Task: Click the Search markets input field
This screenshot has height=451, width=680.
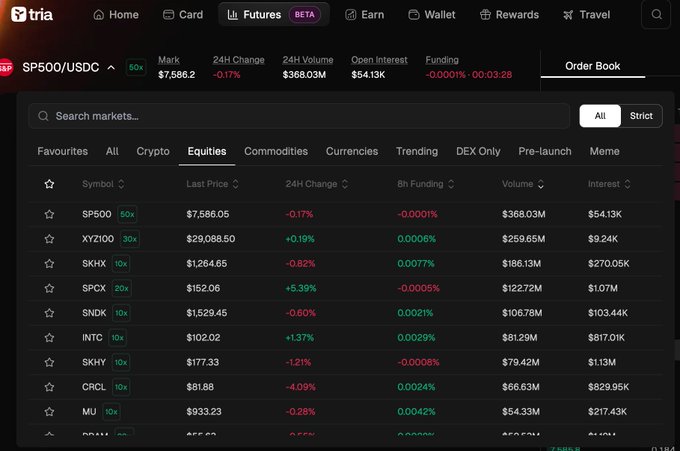Action: [x=299, y=116]
